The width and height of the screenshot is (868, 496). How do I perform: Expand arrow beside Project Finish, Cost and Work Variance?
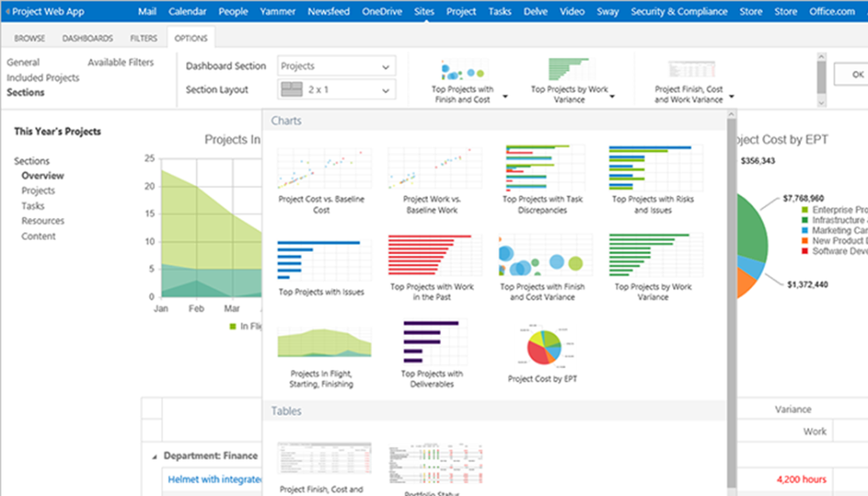coord(732,97)
